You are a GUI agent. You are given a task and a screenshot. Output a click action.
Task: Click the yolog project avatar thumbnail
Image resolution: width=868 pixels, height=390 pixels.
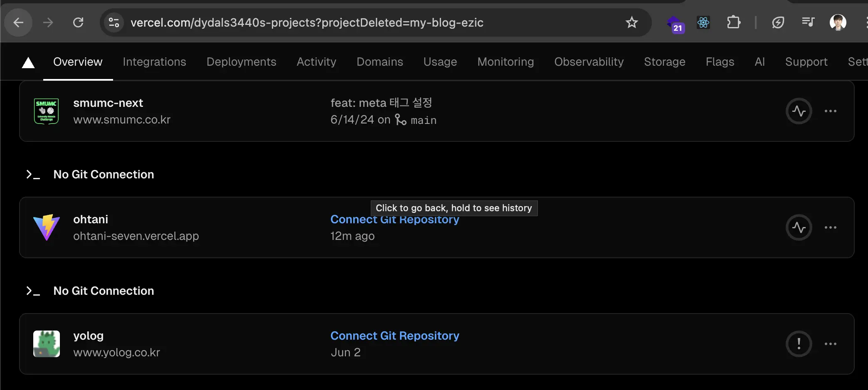pyautogui.click(x=47, y=344)
